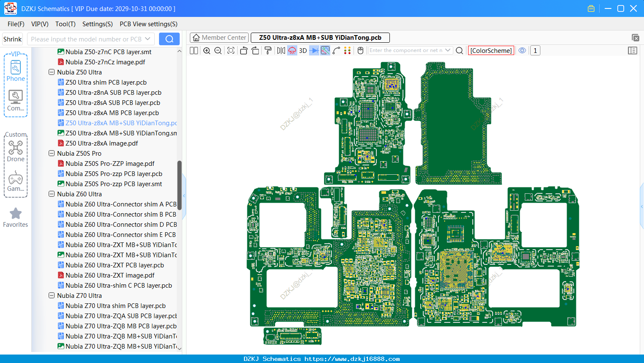Open the Computer category in sidebar

pyautogui.click(x=16, y=101)
